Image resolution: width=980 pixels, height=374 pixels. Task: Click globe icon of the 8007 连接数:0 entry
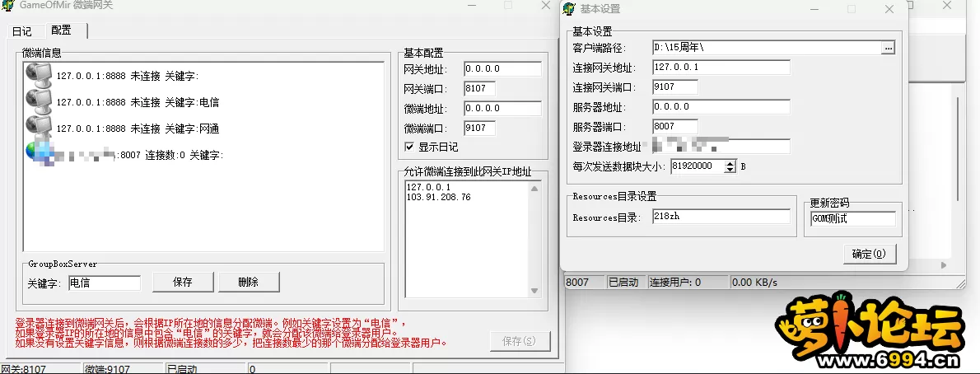(x=39, y=152)
